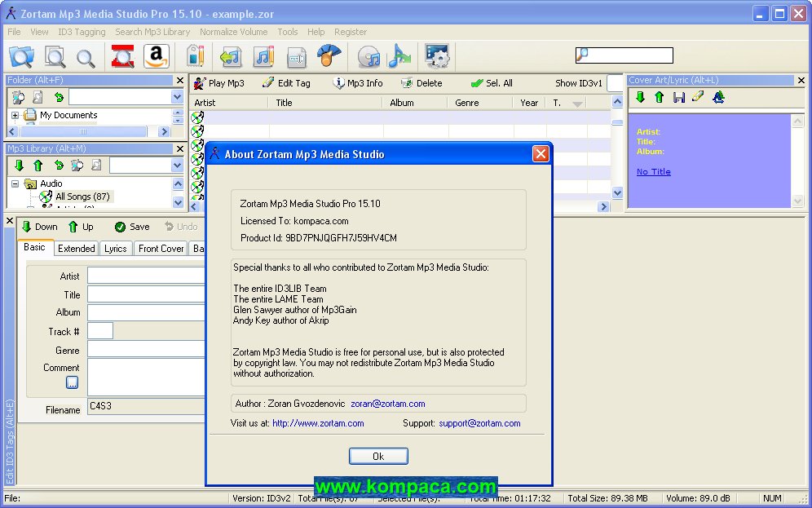The width and height of the screenshot is (812, 508).
Task: Collapse the Audio tree node
Action: 15,183
